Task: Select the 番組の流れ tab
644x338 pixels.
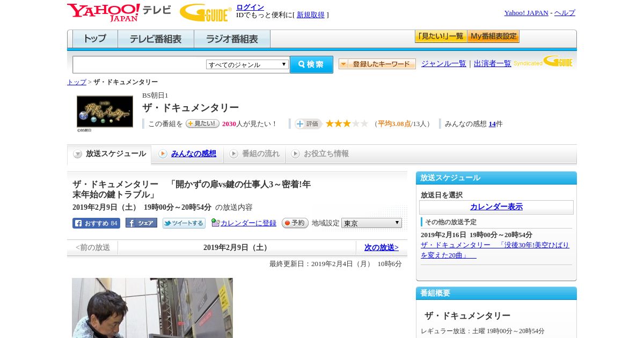Action: click(x=254, y=154)
